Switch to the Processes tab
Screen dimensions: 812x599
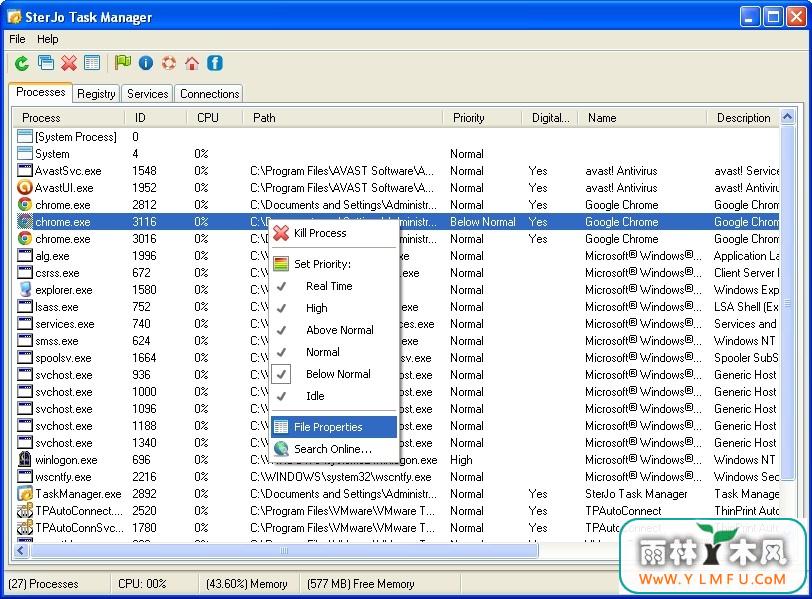[x=40, y=92]
